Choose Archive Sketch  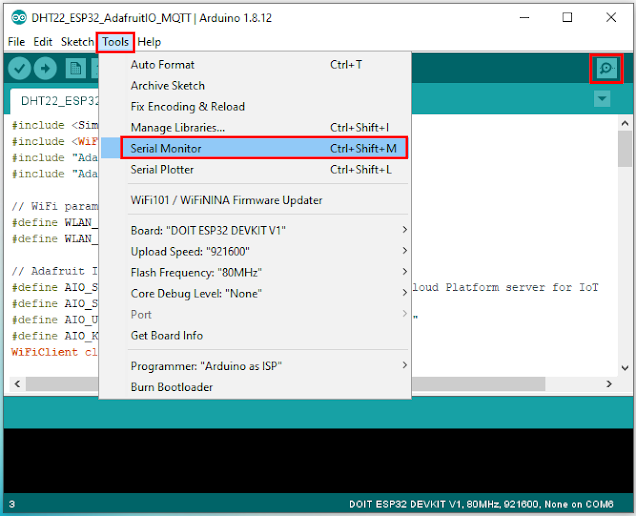click(256, 86)
